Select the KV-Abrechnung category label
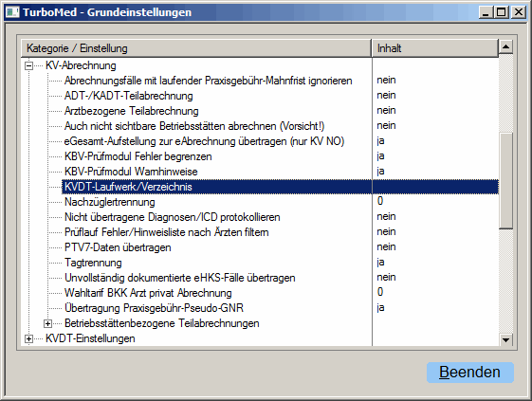The image size is (532, 401). [x=81, y=65]
